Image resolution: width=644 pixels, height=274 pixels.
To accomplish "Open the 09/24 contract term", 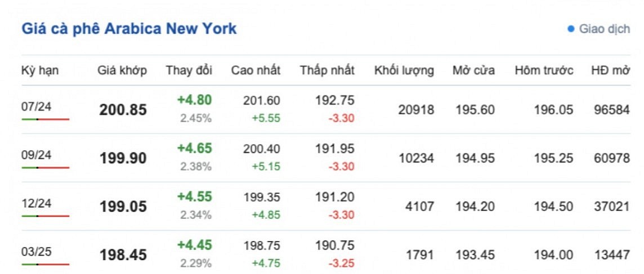I will point(36,155).
